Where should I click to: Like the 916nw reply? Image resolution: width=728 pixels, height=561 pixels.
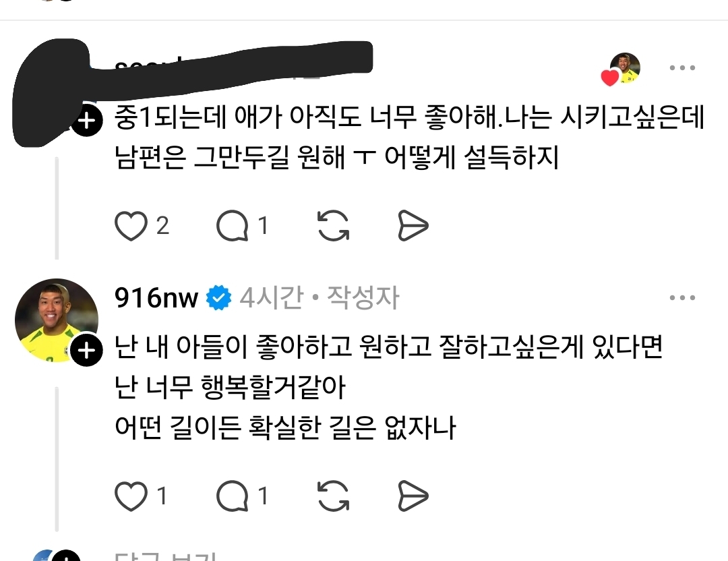pyautogui.click(x=131, y=496)
